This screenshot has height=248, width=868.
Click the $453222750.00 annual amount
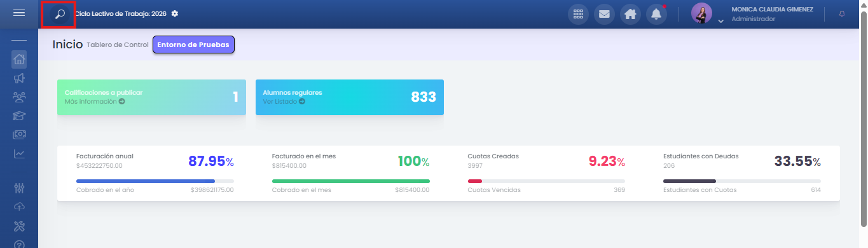point(99,165)
